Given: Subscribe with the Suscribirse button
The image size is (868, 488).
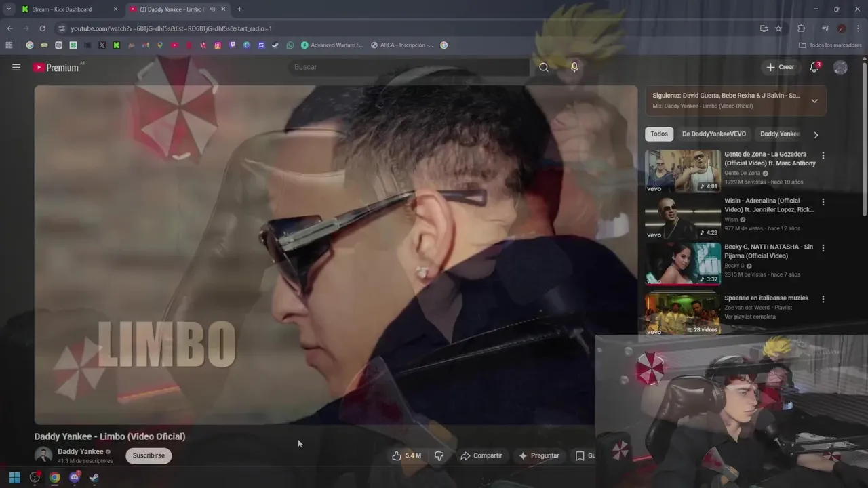Looking at the screenshot, I should [149, 455].
